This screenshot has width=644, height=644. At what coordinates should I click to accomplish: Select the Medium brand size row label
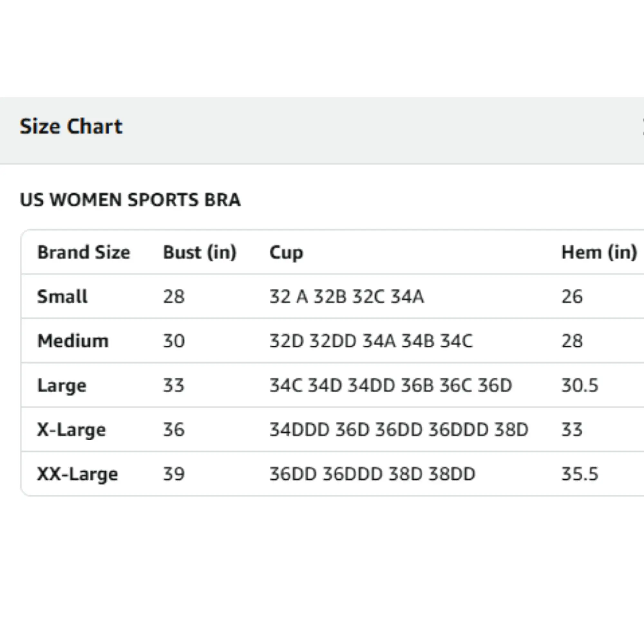(x=73, y=341)
